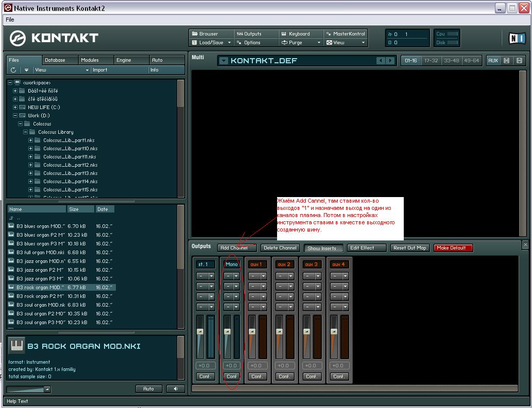Click Edit Effect button
The image size is (532, 408).
click(x=367, y=248)
